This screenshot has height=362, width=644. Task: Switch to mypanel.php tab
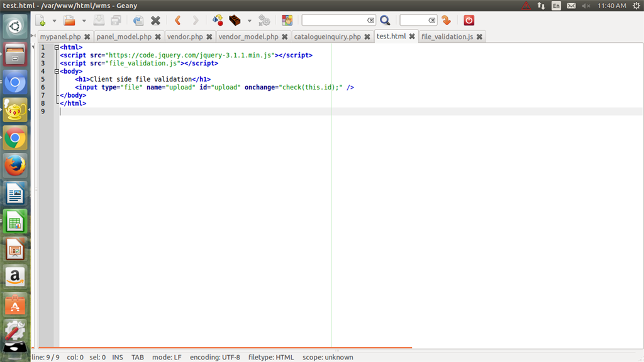pyautogui.click(x=60, y=37)
